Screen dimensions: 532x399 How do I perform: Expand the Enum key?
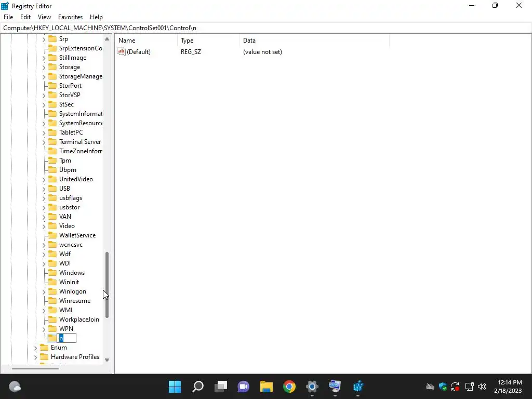click(x=36, y=348)
